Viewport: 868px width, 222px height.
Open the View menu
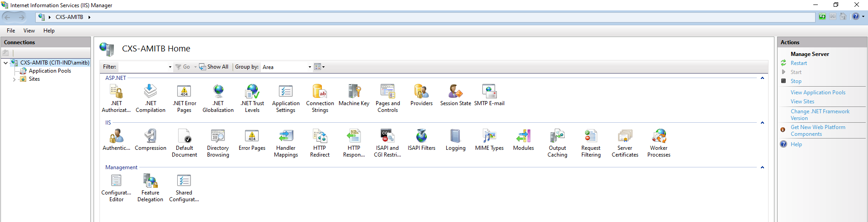pos(29,31)
